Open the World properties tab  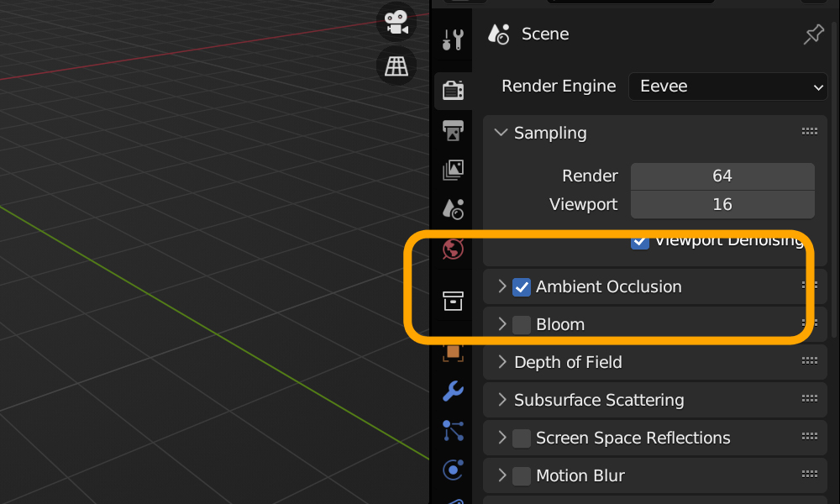(454, 249)
